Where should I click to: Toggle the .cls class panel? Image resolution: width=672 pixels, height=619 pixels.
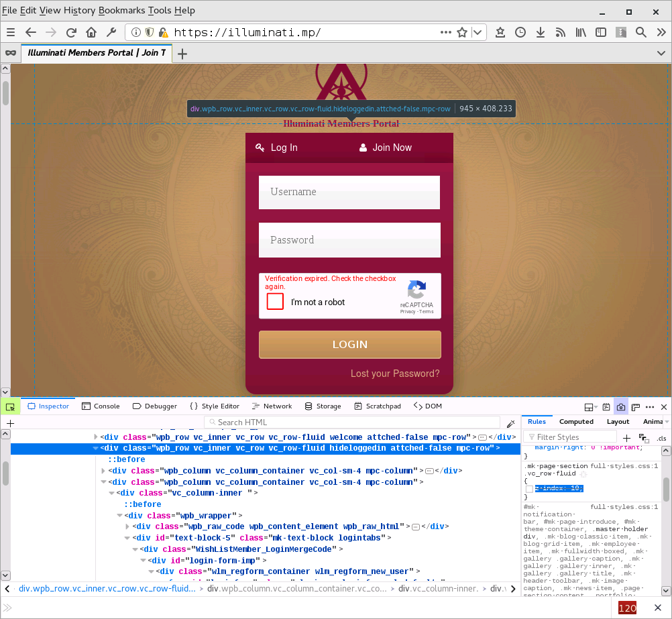pyautogui.click(x=661, y=438)
